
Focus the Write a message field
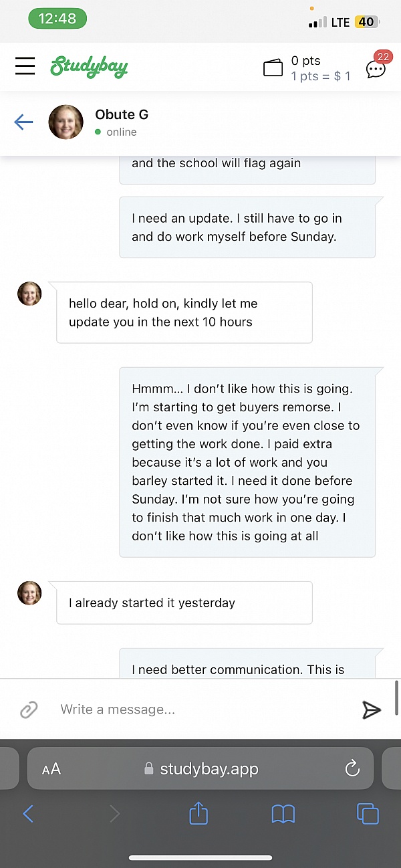(200, 710)
